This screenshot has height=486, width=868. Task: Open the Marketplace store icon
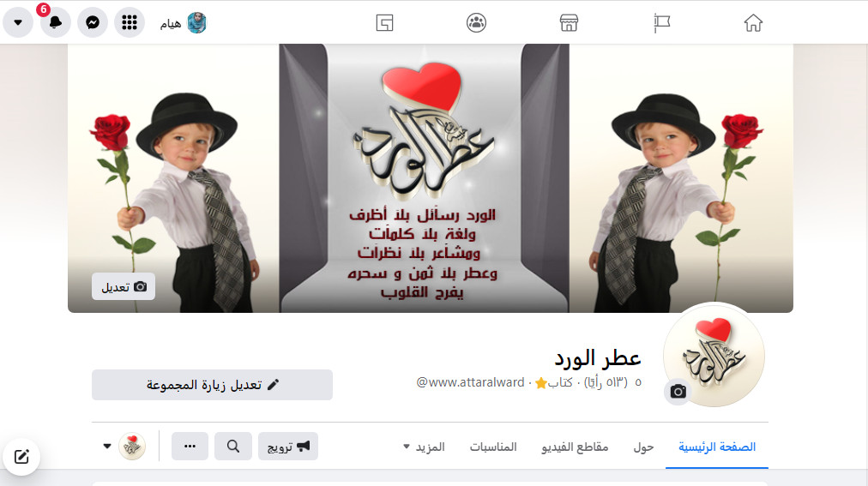(569, 22)
